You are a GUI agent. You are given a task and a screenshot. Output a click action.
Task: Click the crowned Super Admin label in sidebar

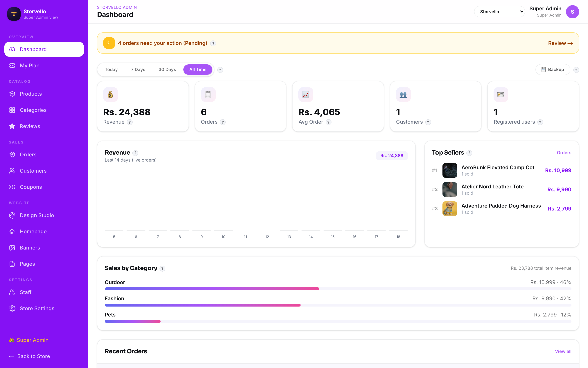(x=29, y=340)
